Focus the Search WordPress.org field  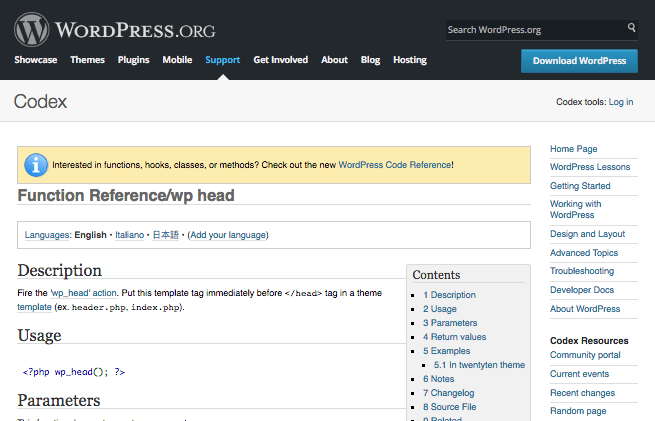click(x=533, y=30)
